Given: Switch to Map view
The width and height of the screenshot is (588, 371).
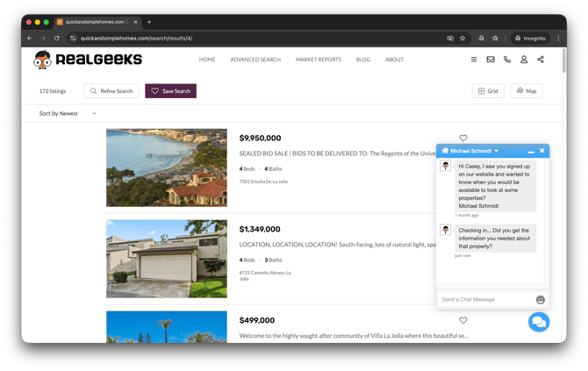Looking at the screenshot, I should [527, 91].
